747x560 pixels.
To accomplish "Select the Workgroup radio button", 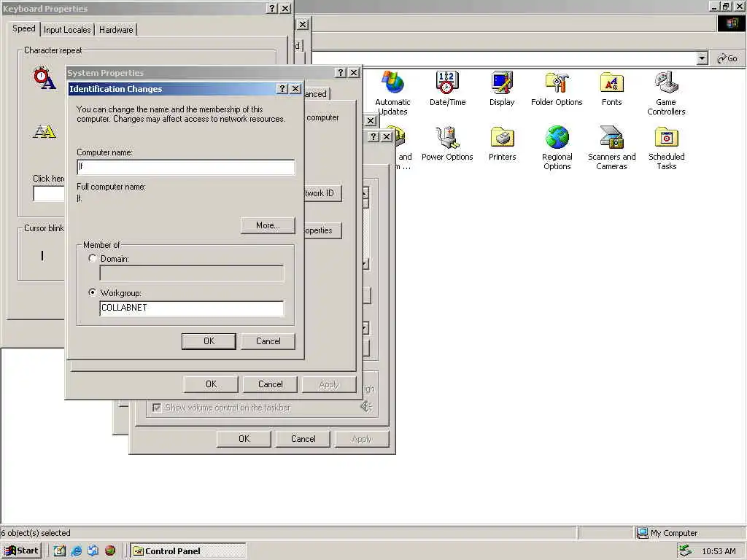I will tap(93, 292).
